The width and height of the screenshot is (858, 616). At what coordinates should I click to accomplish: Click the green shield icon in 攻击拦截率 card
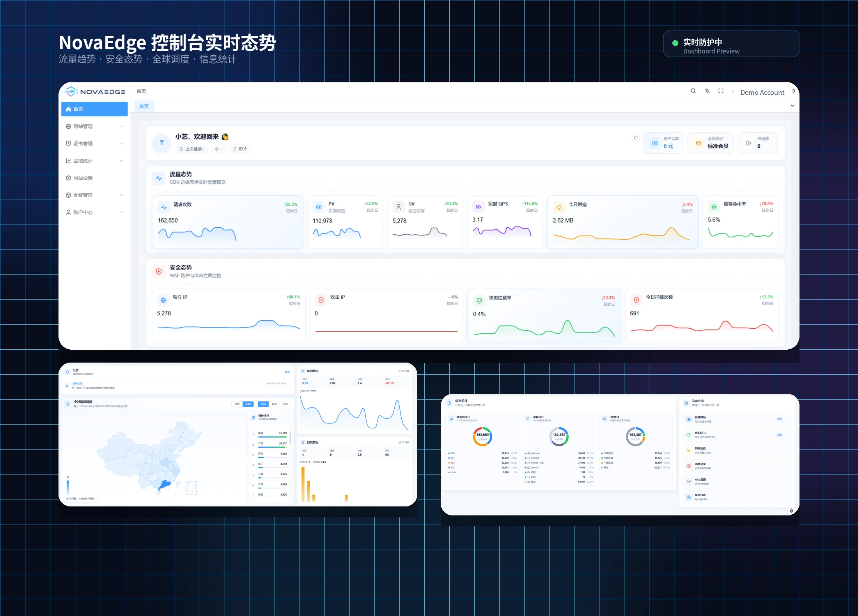[479, 301]
